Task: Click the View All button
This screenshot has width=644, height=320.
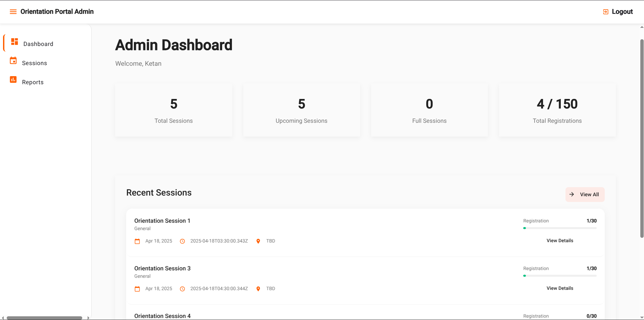Action: pos(585,195)
